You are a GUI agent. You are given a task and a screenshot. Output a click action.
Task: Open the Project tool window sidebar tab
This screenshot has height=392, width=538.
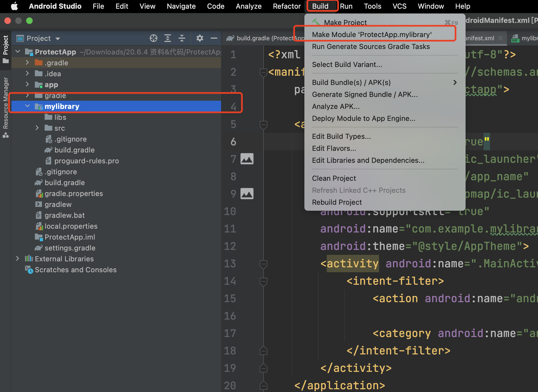[x=5, y=49]
